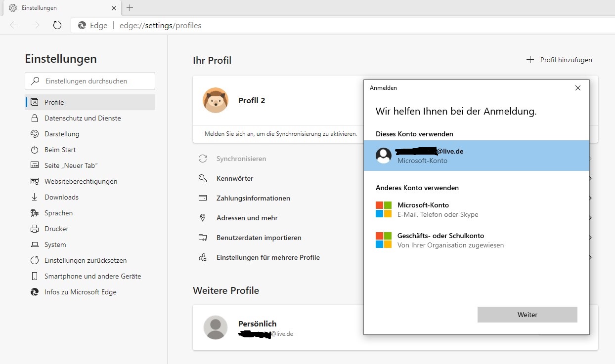Click the Seite „Neuer Tab“ icon
The image size is (615, 364).
[35, 165]
